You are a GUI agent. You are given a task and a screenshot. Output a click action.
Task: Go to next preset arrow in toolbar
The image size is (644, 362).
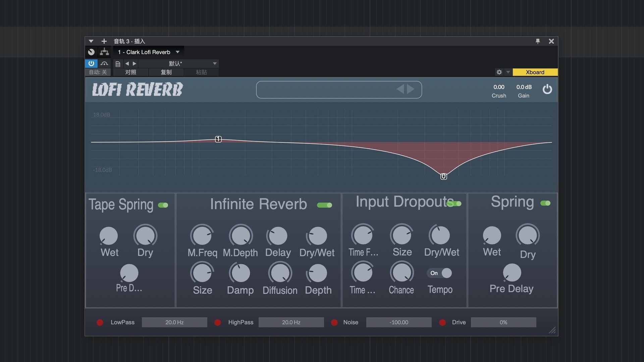point(135,63)
